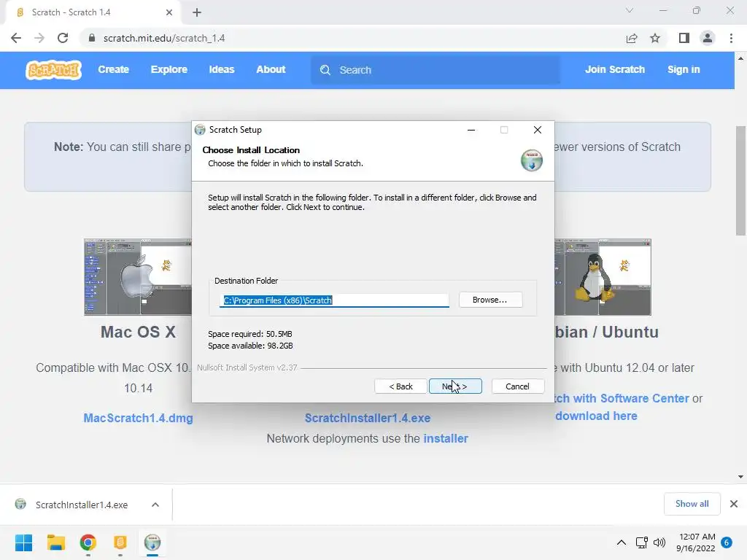Click Chrome forward navigation arrow
747x560 pixels.
39,38
